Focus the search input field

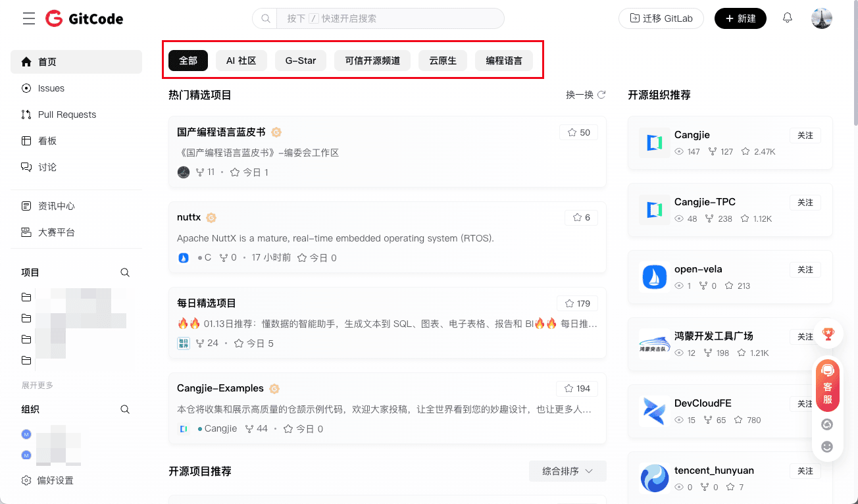click(388, 18)
